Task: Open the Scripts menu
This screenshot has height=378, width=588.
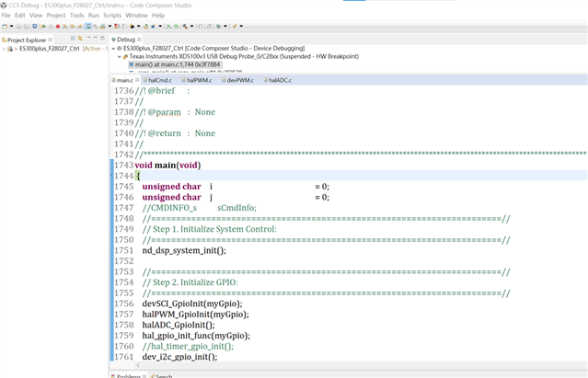Action: (x=112, y=16)
